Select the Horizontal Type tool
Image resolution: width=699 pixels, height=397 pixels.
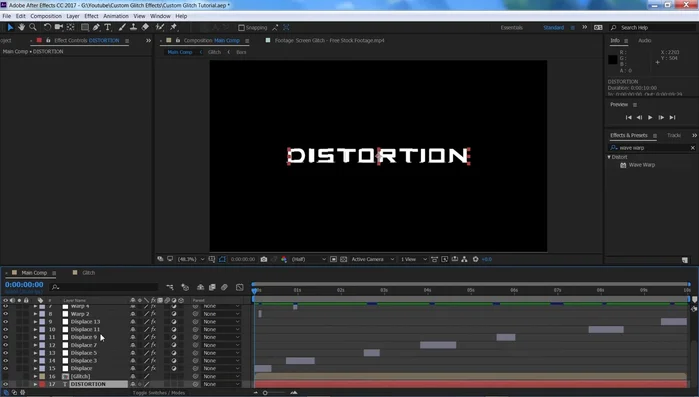107,27
